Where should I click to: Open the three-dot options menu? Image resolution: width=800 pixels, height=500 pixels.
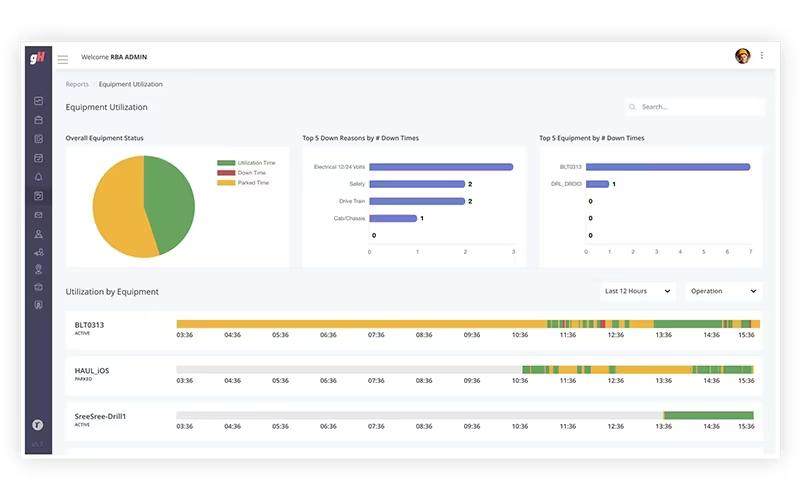[x=762, y=55]
